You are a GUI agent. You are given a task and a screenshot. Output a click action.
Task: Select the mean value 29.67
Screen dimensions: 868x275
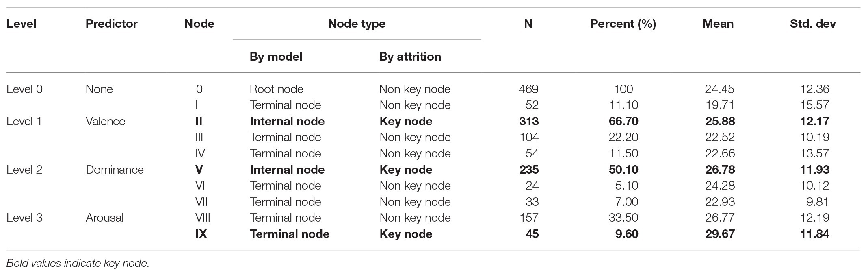tap(720, 234)
